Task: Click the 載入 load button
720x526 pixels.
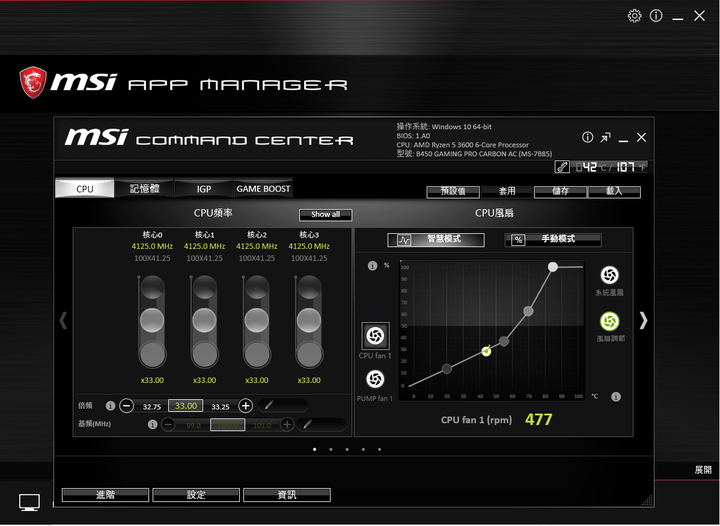Action: (614, 192)
